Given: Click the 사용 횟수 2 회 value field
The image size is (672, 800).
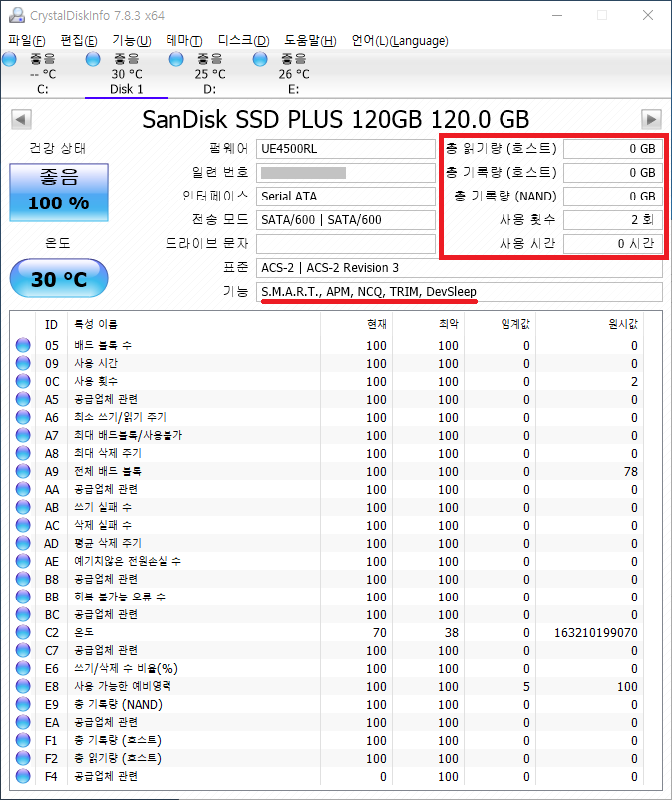Looking at the screenshot, I should point(613,219).
